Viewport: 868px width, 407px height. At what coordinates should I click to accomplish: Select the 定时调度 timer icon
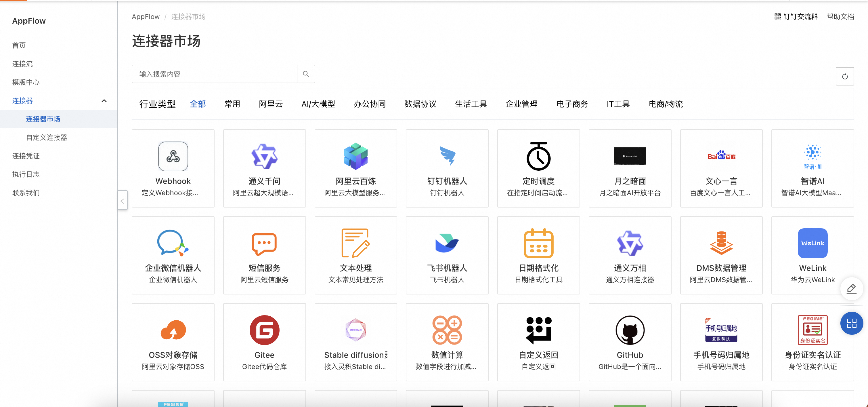[538, 157]
